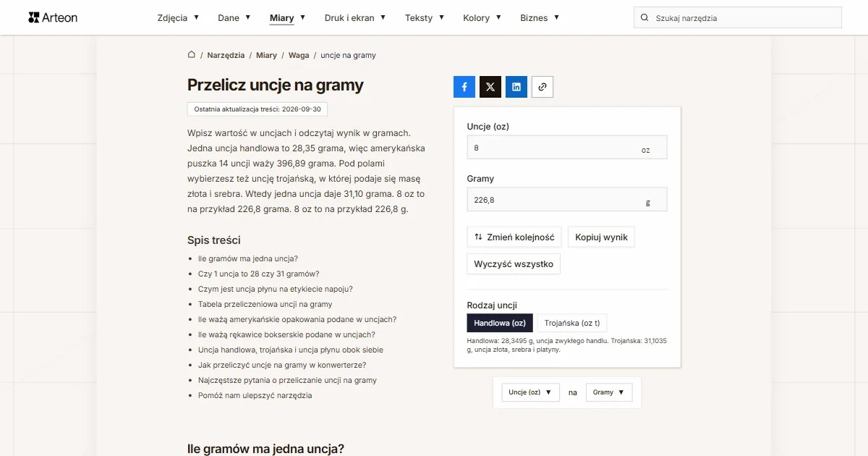
Task: Open 'Tabela przeliczeniowa uncji na gramy' link
Action: click(265, 304)
